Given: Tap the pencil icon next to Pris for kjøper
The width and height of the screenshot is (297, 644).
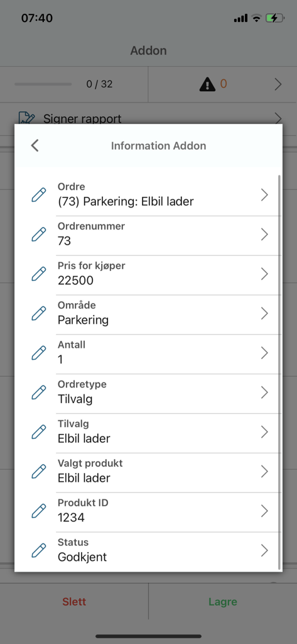Looking at the screenshot, I should (38, 274).
